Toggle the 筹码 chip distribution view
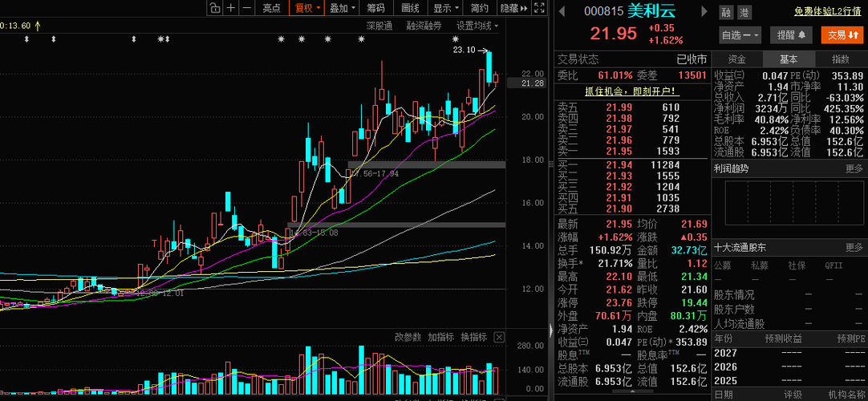Viewport: 868px width, 401px height. click(x=375, y=8)
